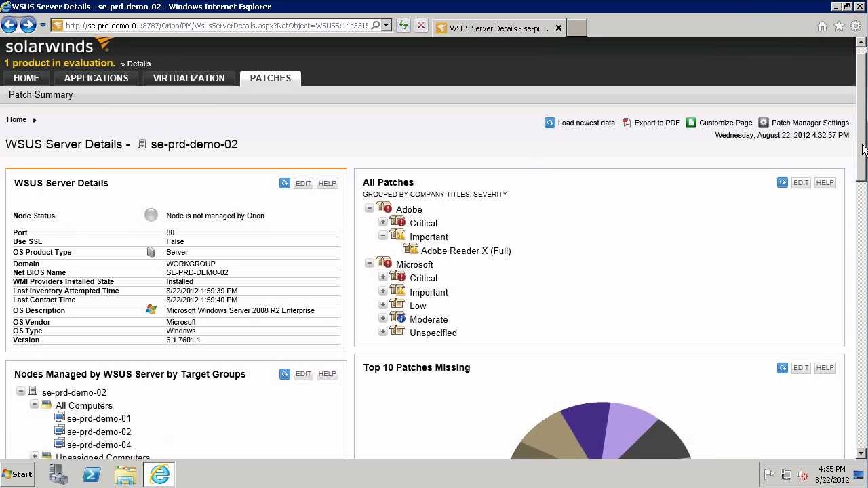Click the IE Forward arrow button
Image resolution: width=868 pixels, height=488 pixels.
[28, 26]
